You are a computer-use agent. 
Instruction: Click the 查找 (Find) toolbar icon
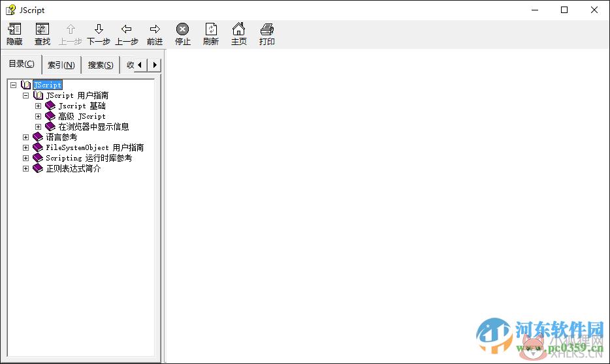pos(42,29)
